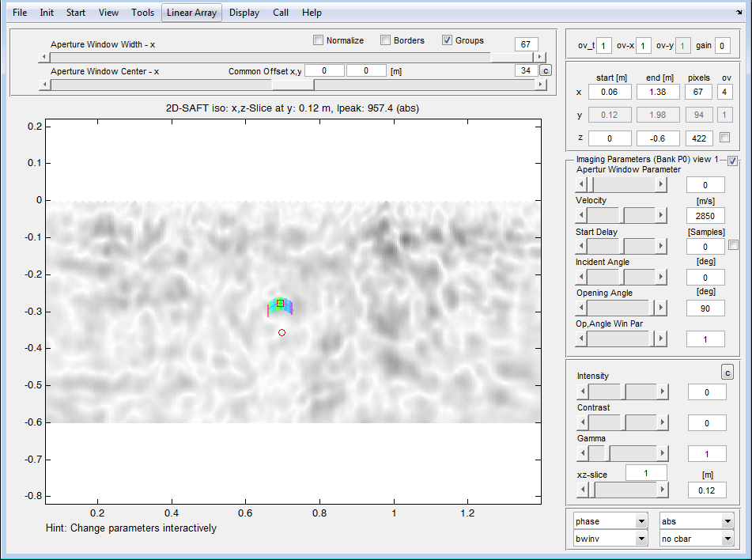Viewport: 752px width, 560px height.
Task: Click the c button next to aperture center value
Action: [546, 70]
